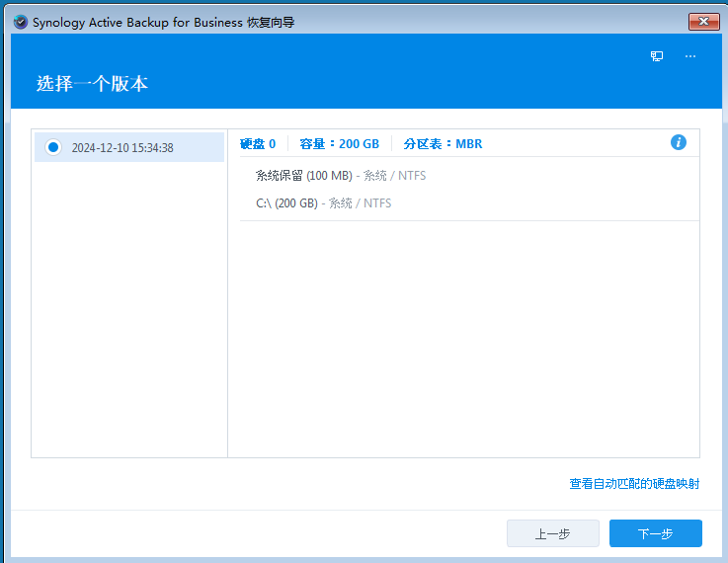
Task: Open the three-dots more options menu
Action: pos(690,56)
